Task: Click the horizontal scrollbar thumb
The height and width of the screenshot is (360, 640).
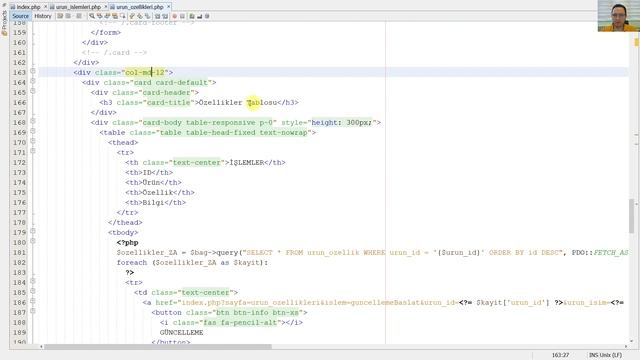Action: pyautogui.click(x=158, y=347)
